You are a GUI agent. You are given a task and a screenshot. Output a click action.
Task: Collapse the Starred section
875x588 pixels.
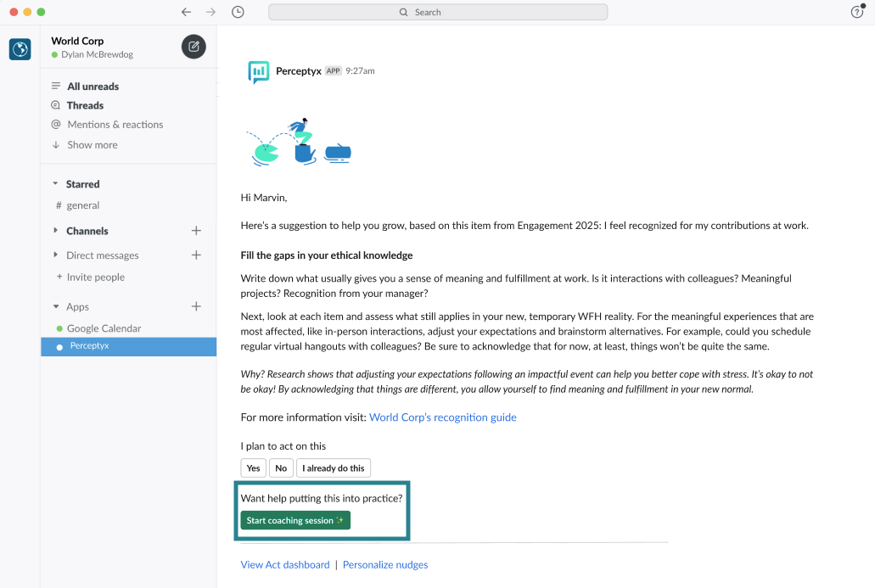pyautogui.click(x=55, y=183)
